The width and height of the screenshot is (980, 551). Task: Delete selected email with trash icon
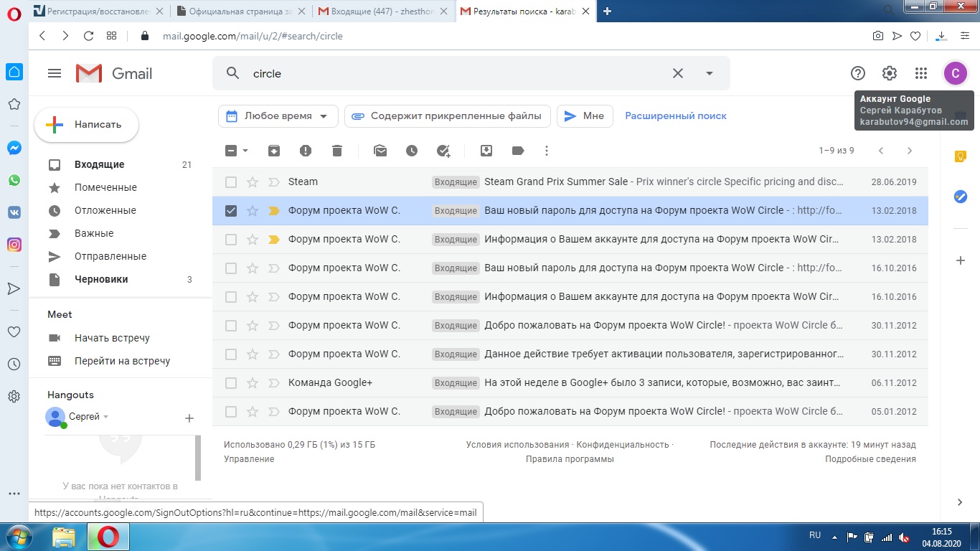pyautogui.click(x=337, y=151)
